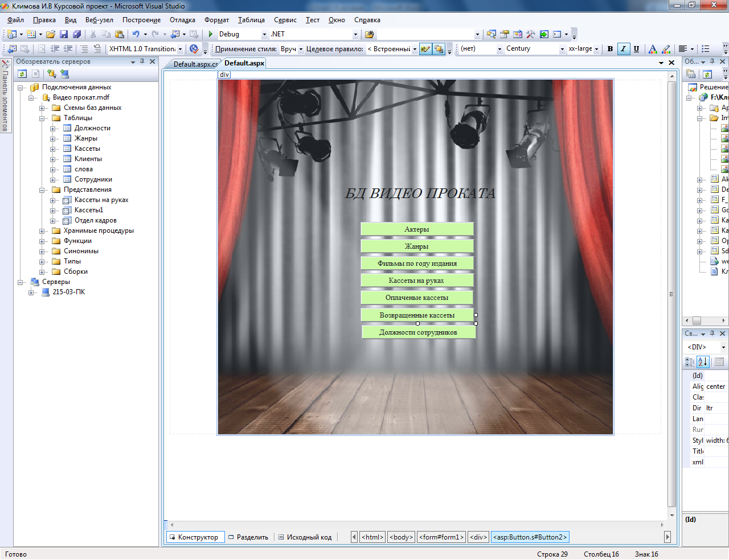Refresh the Server Explorer tree
The height and width of the screenshot is (560, 729).
coord(22,74)
